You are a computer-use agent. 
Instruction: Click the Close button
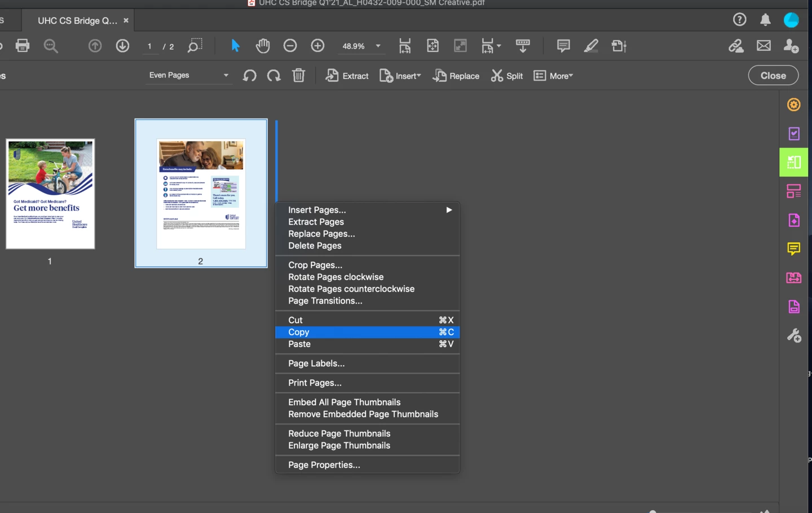pyautogui.click(x=773, y=76)
